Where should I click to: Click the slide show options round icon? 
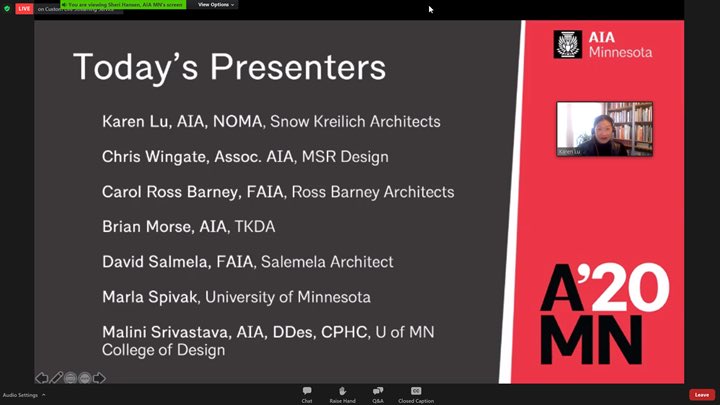[x=85, y=378]
